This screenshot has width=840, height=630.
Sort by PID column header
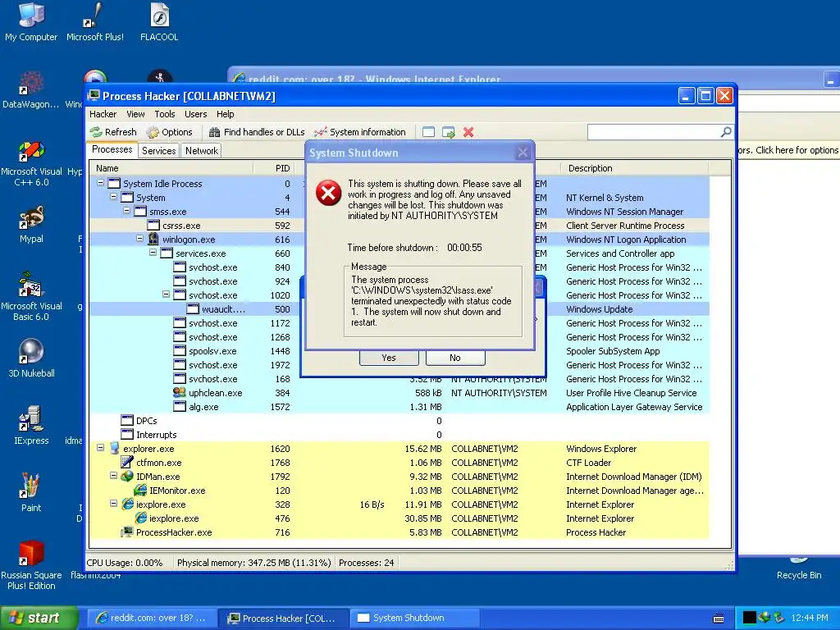(273, 168)
